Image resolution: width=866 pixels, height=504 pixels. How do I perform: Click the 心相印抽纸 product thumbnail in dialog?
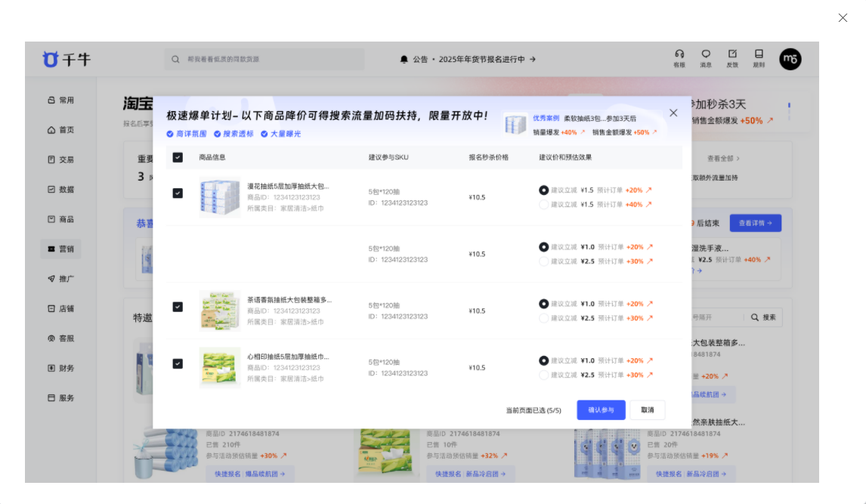[x=220, y=368]
